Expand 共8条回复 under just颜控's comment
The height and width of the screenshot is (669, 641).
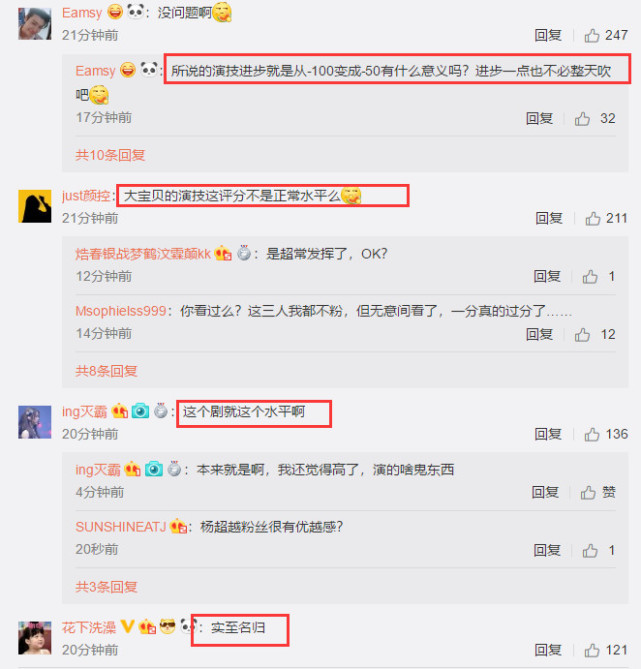tap(106, 371)
